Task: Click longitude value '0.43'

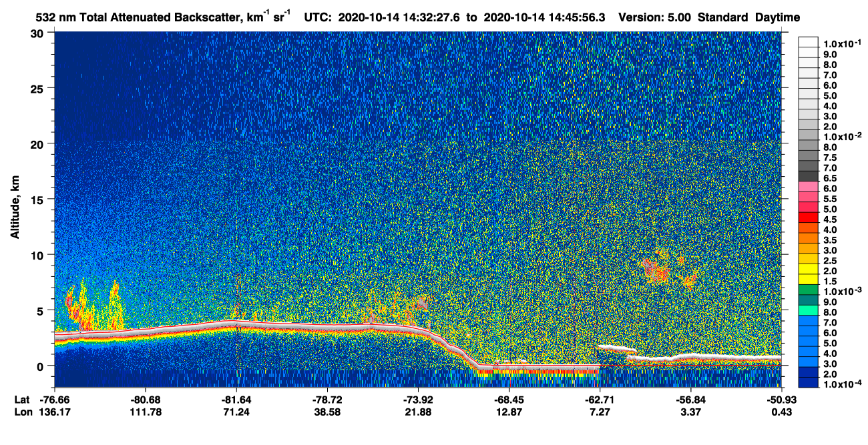Action: [x=781, y=412]
